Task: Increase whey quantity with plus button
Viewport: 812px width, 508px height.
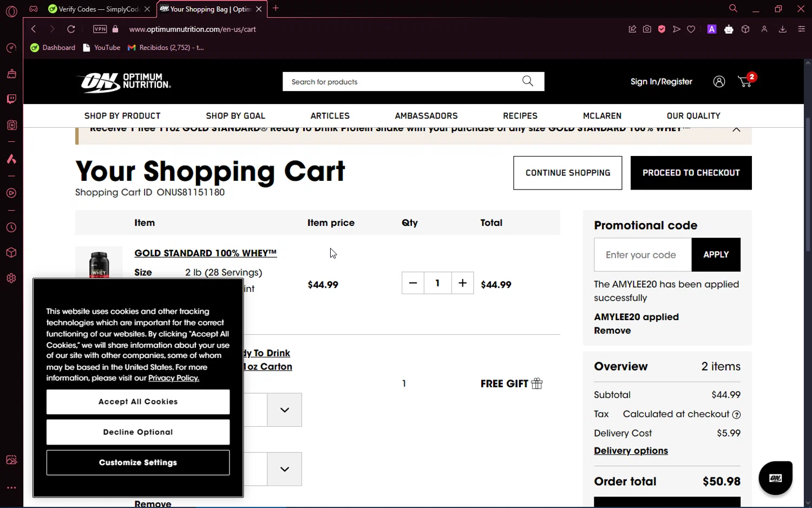Action: click(x=462, y=283)
